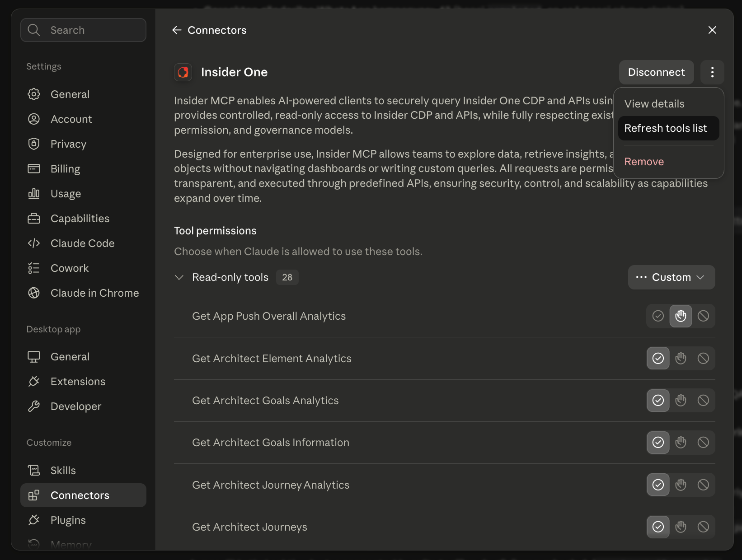Click the General settings gear icon
742x560 pixels.
(34, 94)
